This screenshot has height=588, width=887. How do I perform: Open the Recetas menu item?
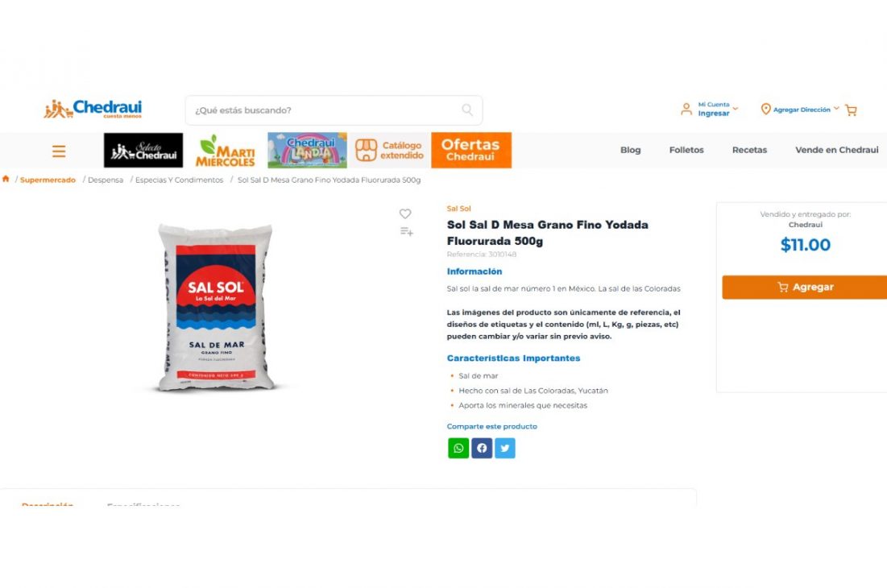pyautogui.click(x=749, y=150)
